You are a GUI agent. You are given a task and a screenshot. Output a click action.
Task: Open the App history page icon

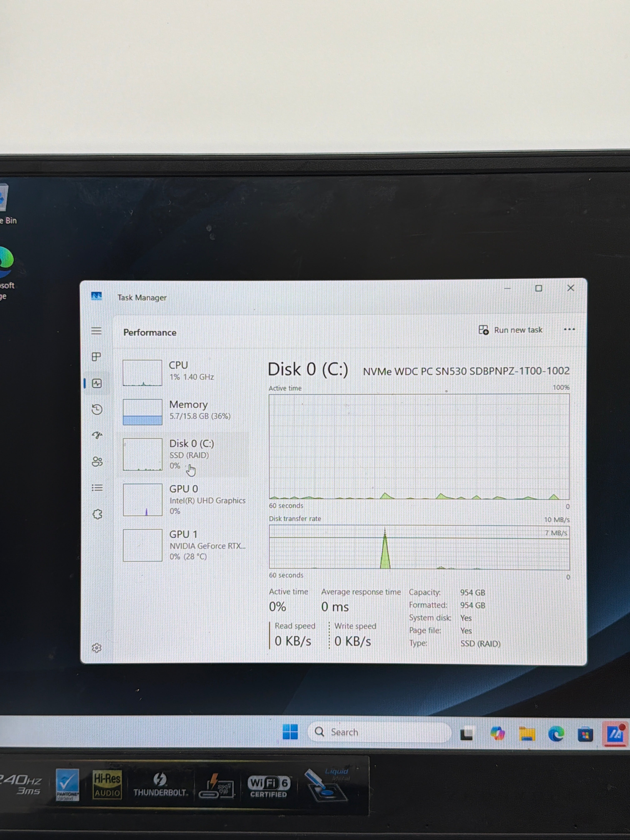[x=97, y=409]
